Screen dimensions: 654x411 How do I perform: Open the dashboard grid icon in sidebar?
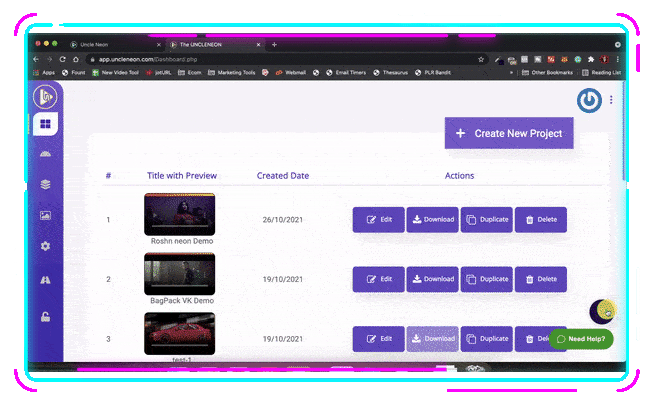pos(45,124)
